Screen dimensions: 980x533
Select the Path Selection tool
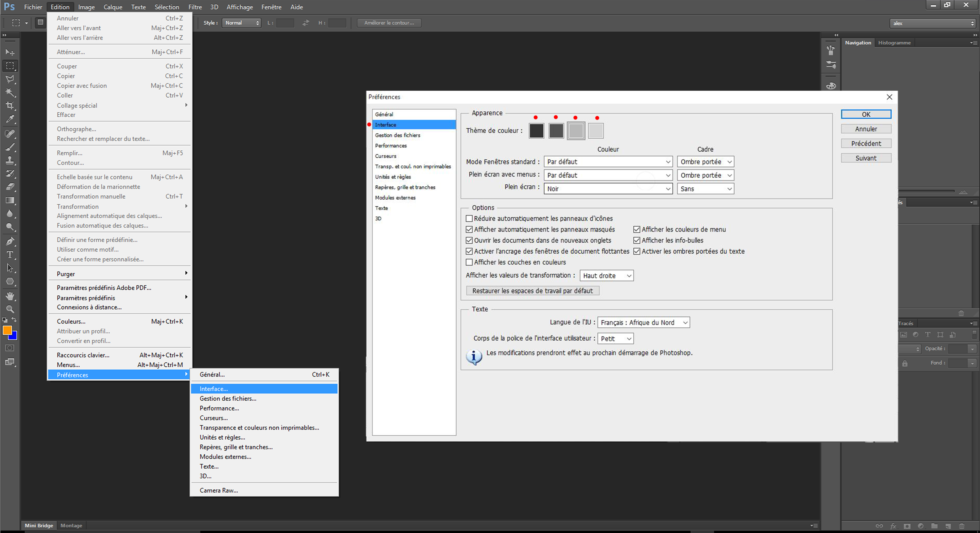point(10,268)
